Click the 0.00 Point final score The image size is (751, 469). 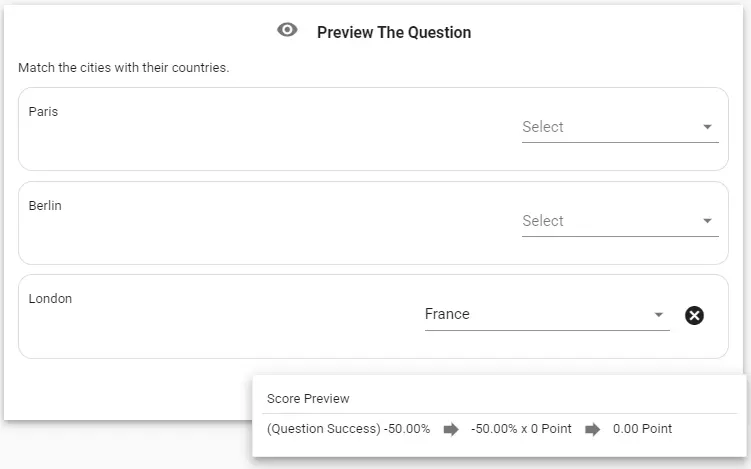(x=642, y=429)
